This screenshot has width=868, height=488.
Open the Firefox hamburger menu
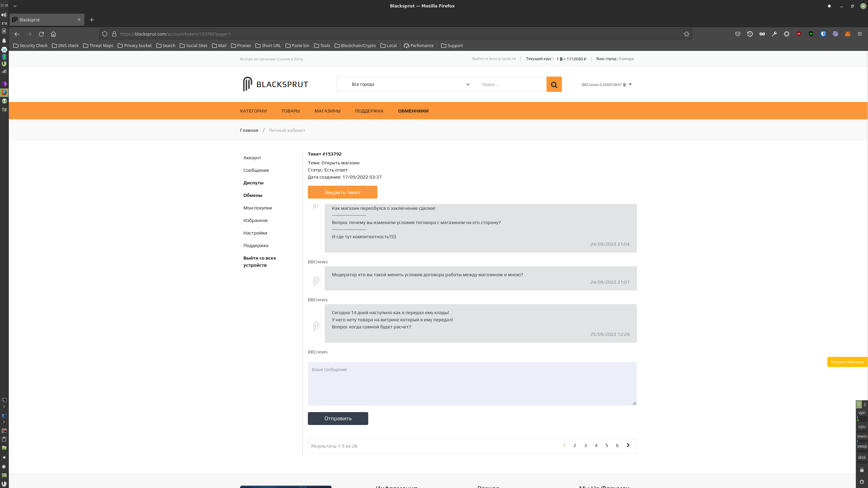click(x=860, y=34)
